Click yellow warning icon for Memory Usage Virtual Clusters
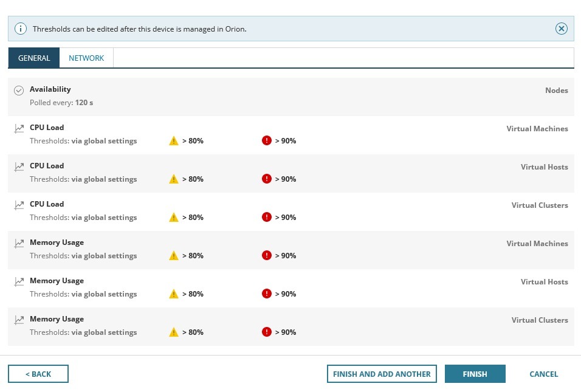Image resolution: width=581 pixels, height=392 pixels. click(x=174, y=332)
